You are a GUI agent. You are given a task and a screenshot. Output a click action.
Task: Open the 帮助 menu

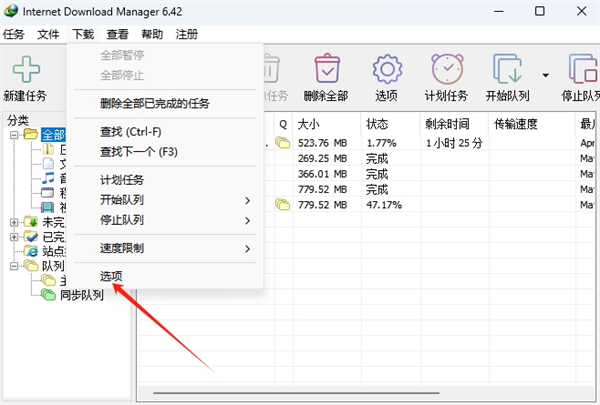152,34
